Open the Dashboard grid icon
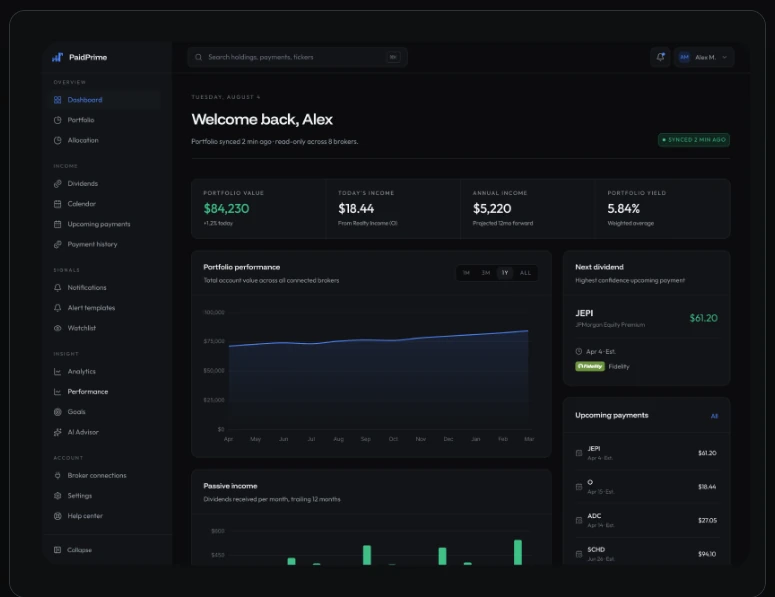This screenshot has width=775, height=597. pos(57,100)
